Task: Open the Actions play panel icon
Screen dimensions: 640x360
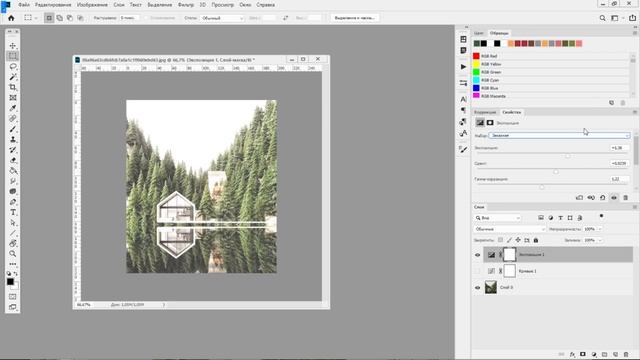Action: [463, 67]
